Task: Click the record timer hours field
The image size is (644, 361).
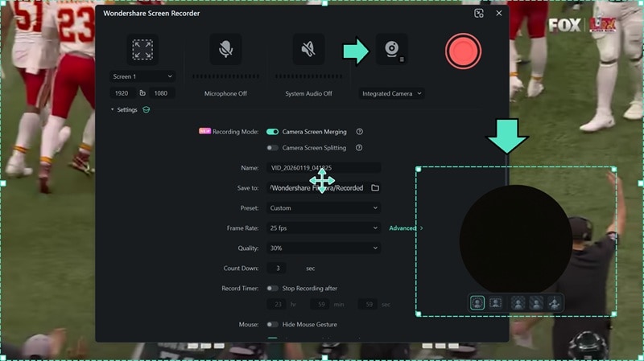Action: 278,305
